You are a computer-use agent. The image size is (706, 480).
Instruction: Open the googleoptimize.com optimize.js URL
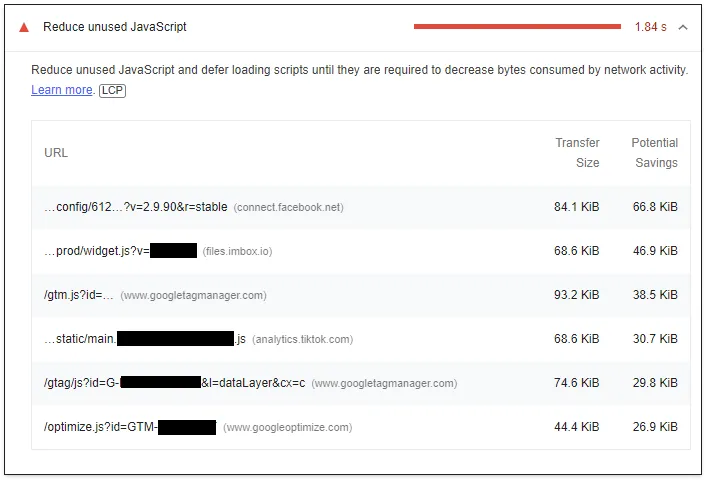click(x=100, y=427)
